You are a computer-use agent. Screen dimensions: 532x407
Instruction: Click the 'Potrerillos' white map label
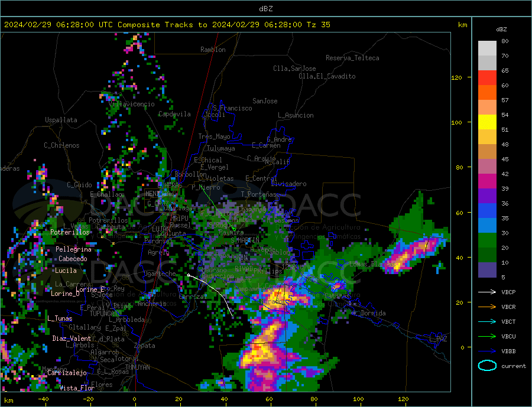point(70,232)
